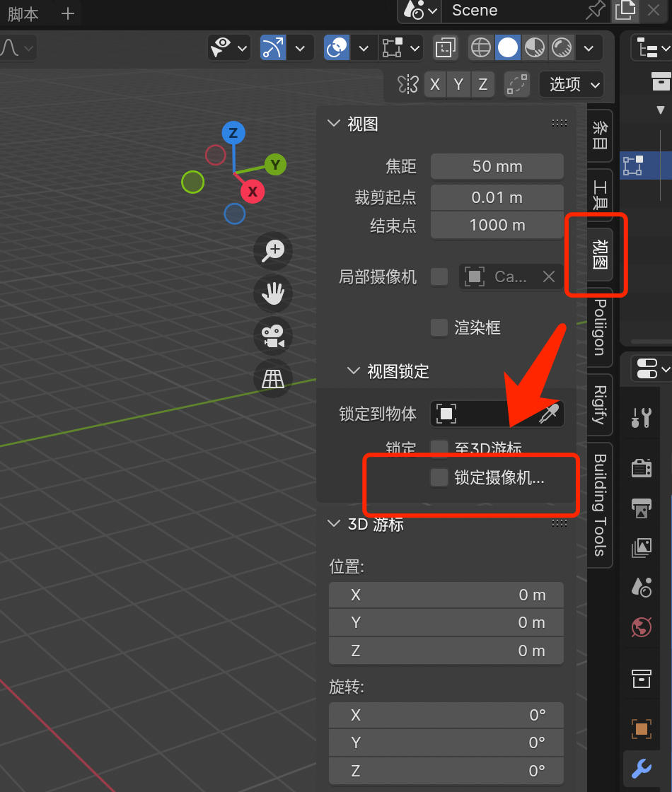
Task: Enable the 锁定摄像机 checkbox
Action: pyautogui.click(x=439, y=477)
